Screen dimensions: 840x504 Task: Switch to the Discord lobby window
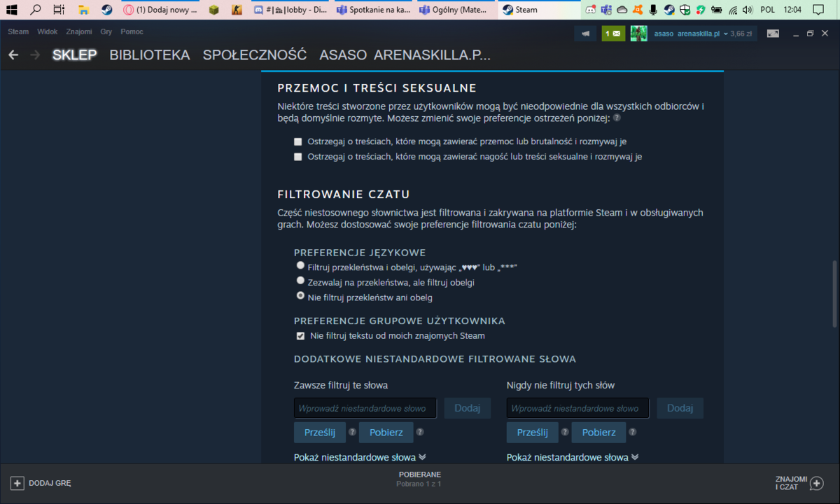coord(289,10)
